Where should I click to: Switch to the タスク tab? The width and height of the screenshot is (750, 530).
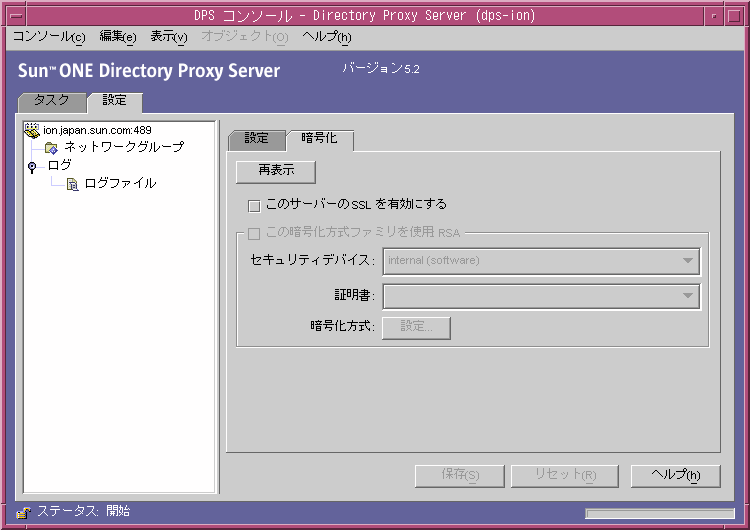[52, 102]
